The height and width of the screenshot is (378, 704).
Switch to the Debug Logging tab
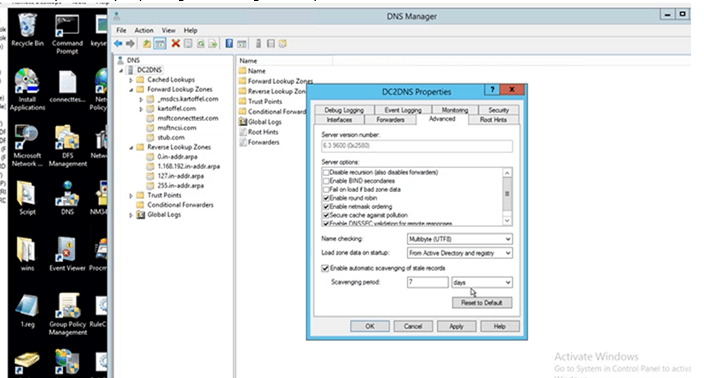pos(344,110)
